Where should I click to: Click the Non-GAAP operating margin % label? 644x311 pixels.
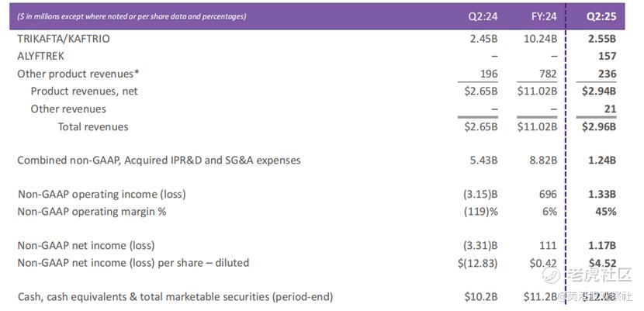coord(92,212)
